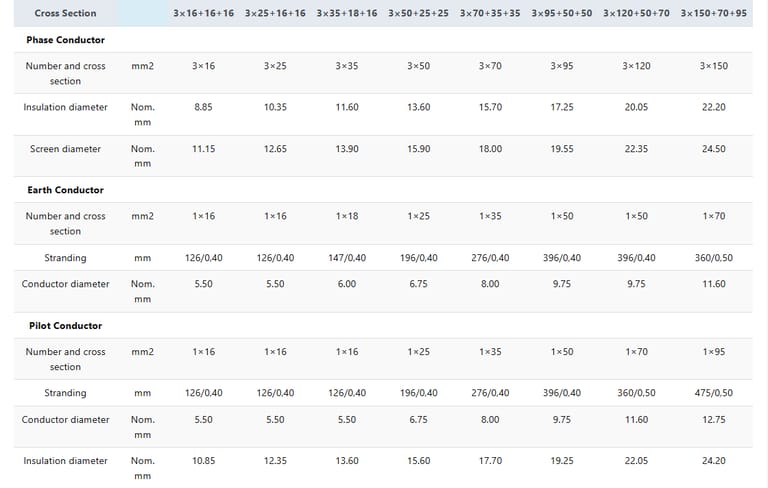Click the 475/0.50 stranding value
Image resolution: width=768 pixels, height=488 pixels.
pyautogui.click(x=714, y=393)
